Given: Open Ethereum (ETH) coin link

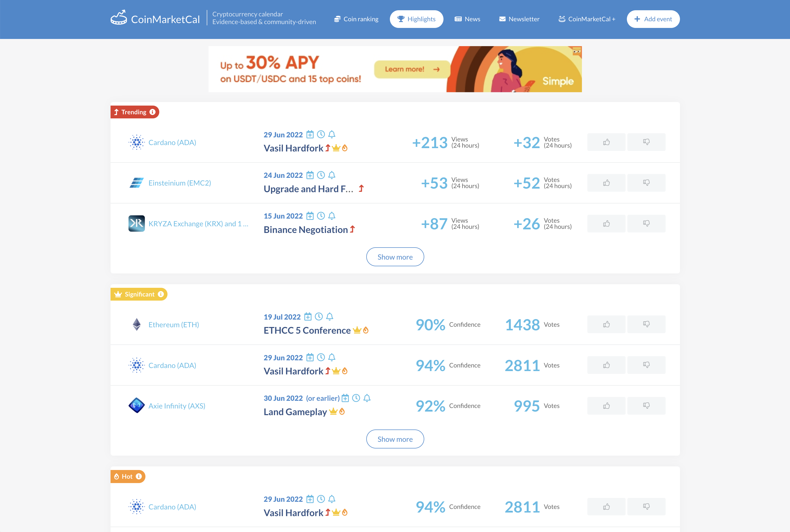Looking at the screenshot, I should point(173,324).
